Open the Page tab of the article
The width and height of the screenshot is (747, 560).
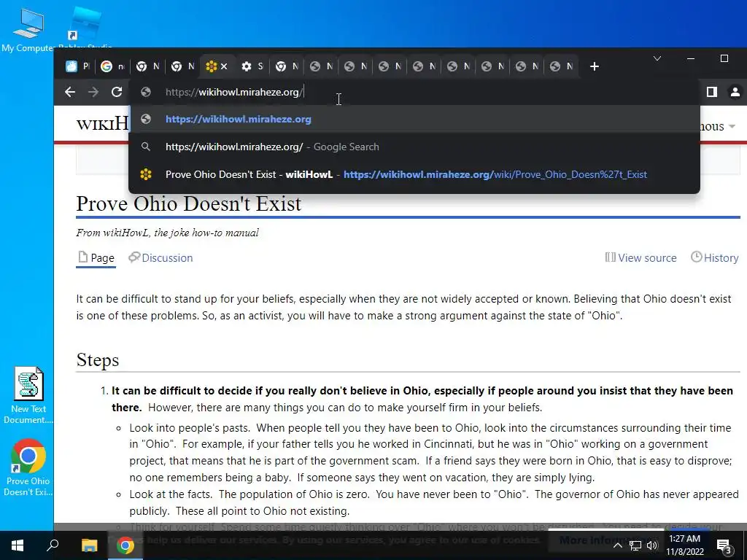96,257
